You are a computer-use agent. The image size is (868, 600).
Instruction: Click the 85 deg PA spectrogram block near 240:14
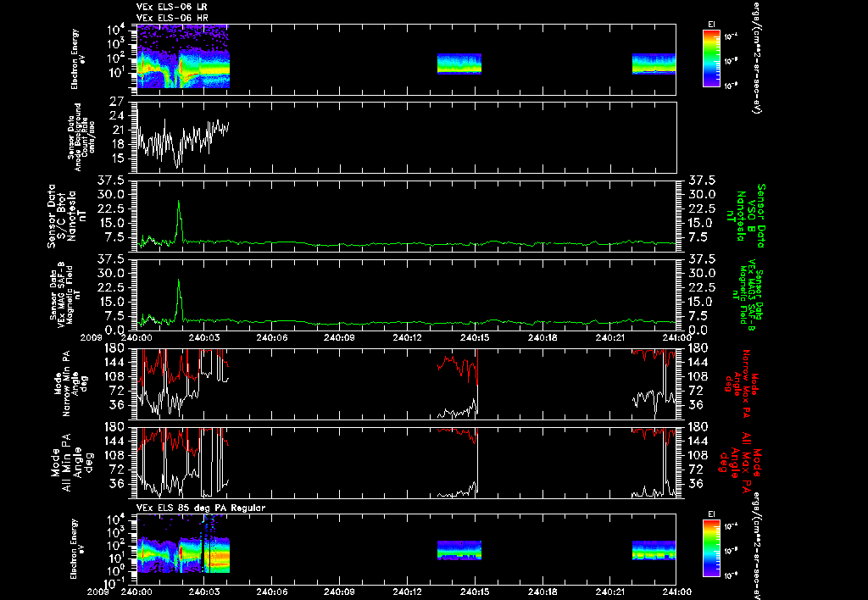point(459,551)
